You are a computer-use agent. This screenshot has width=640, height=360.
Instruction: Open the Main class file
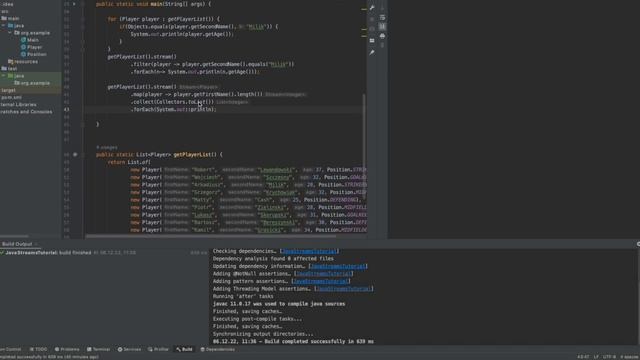(x=33, y=40)
